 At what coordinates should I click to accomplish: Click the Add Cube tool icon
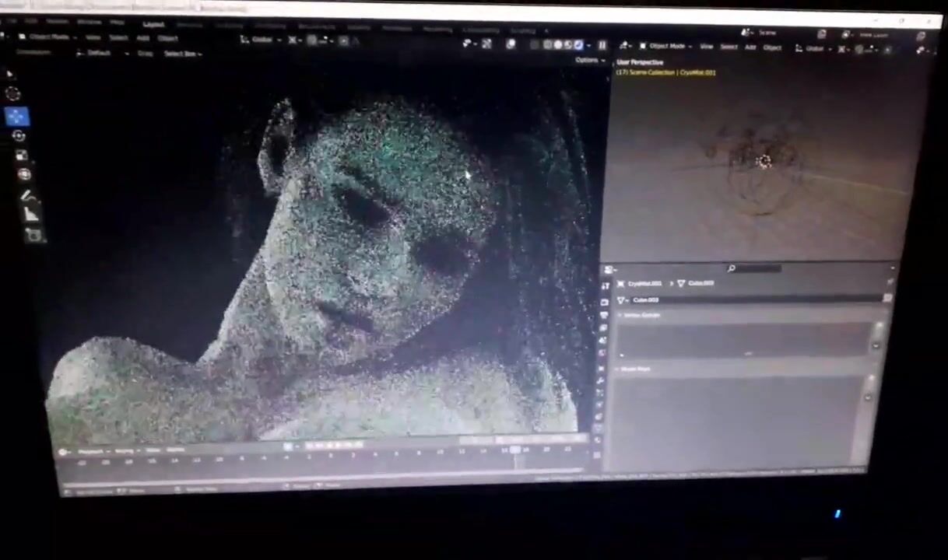(33, 234)
